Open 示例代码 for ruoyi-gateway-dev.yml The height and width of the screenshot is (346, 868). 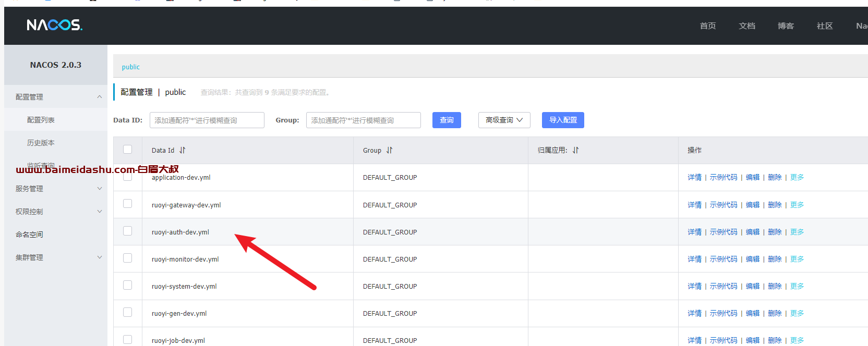[x=724, y=205]
